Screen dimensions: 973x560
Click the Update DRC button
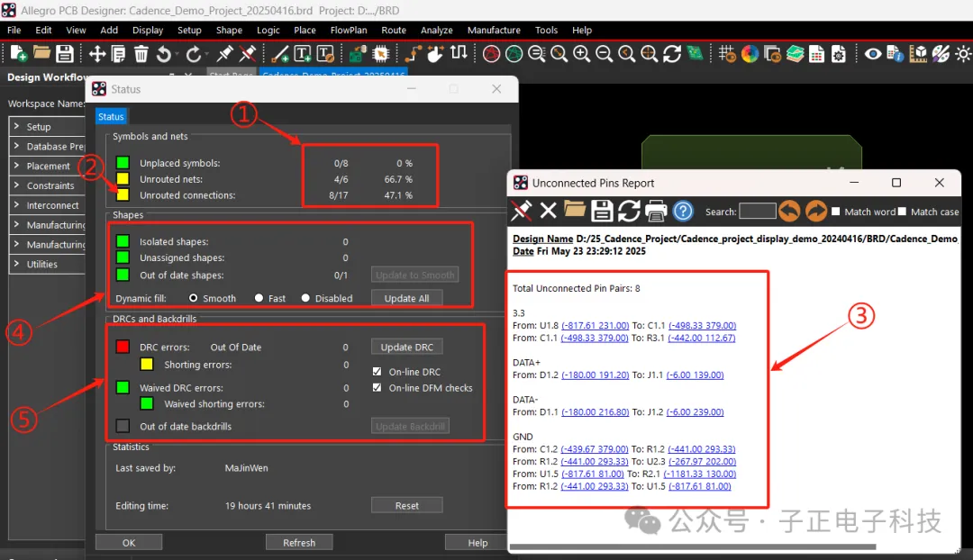pos(406,347)
